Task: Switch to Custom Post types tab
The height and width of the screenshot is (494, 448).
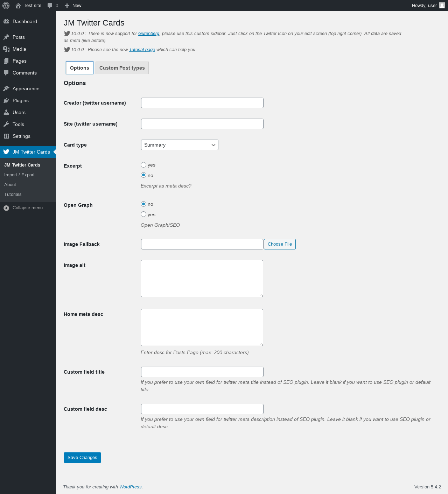Action: point(122,68)
